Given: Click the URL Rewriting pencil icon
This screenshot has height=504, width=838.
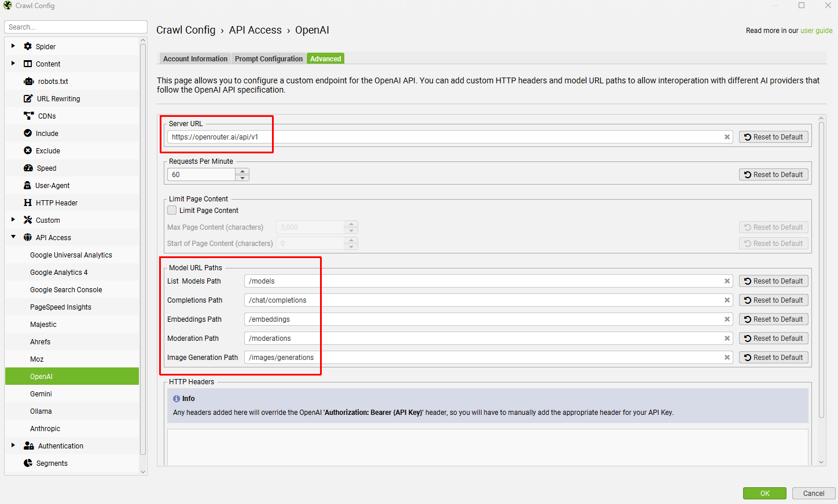Looking at the screenshot, I should tap(28, 98).
